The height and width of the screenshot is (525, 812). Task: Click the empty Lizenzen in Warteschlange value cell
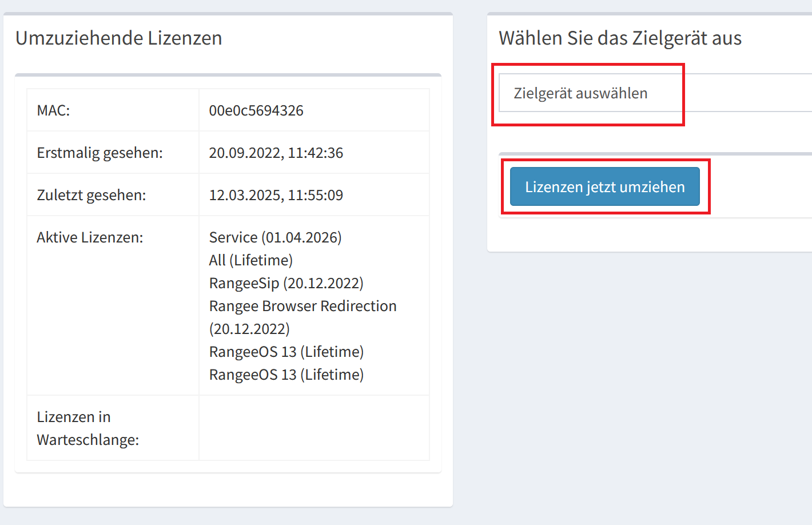313,428
